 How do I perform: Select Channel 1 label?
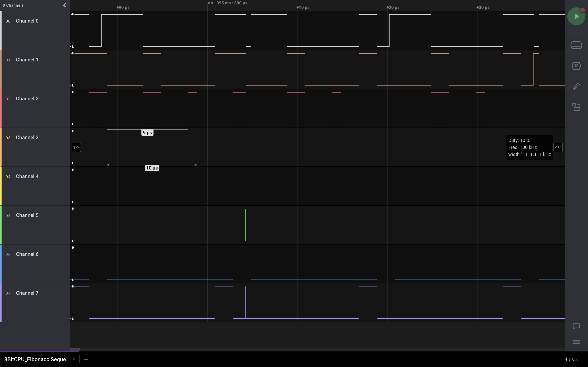click(x=27, y=60)
